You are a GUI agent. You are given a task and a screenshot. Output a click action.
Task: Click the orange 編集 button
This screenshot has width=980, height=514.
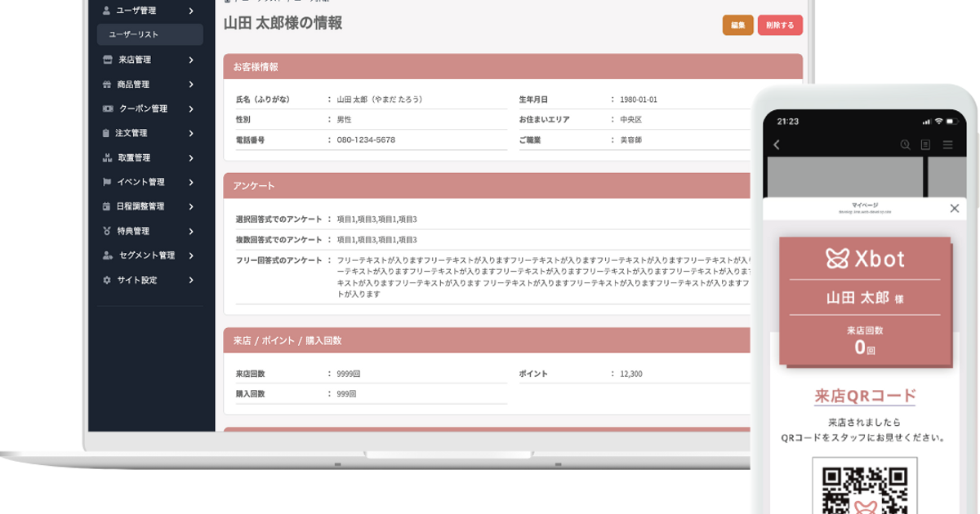pyautogui.click(x=738, y=25)
